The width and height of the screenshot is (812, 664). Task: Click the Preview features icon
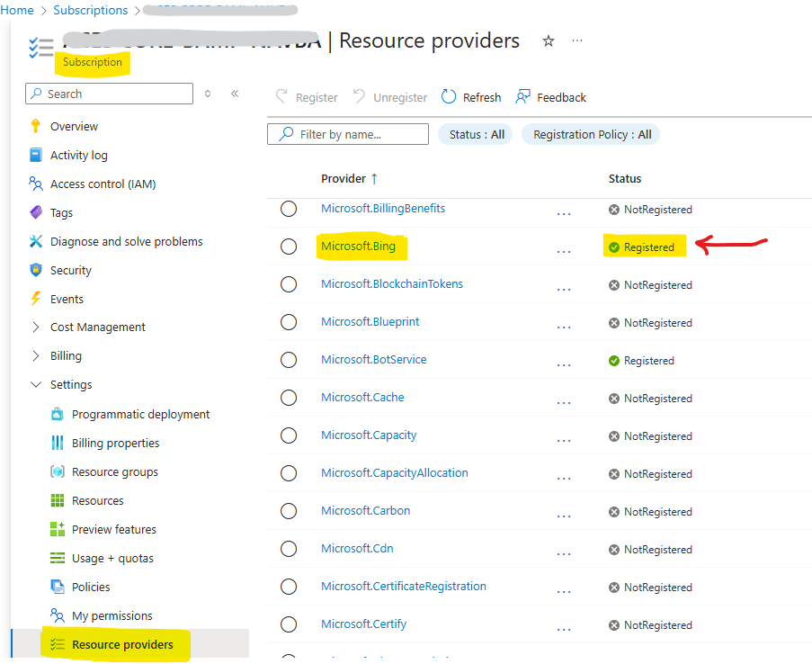(58, 529)
